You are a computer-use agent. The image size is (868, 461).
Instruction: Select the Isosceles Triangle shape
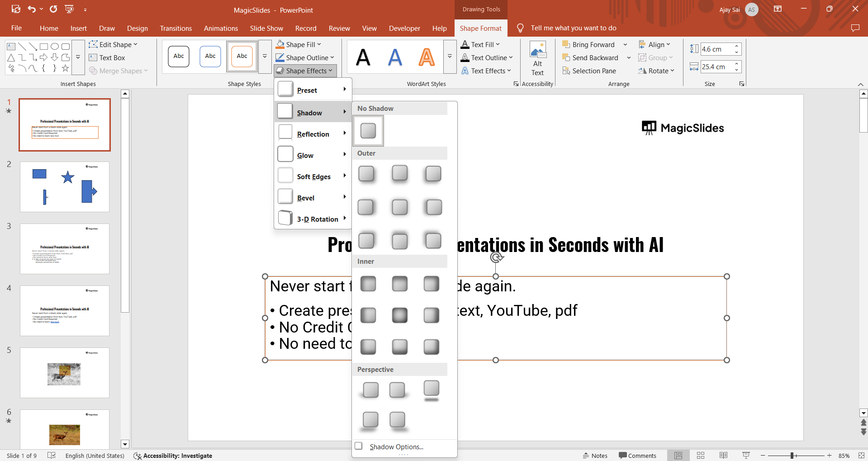pyautogui.click(x=11, y=57)
